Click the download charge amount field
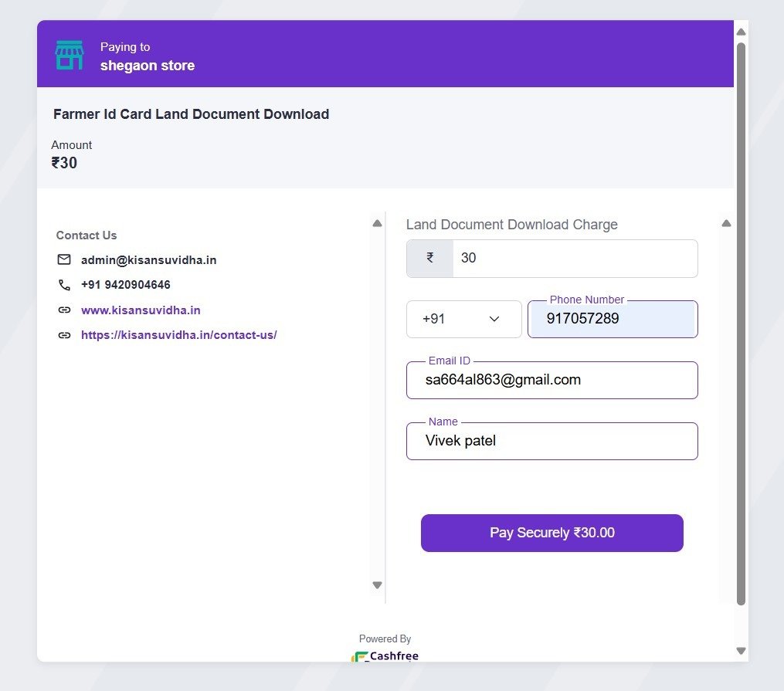 click(575, 259)
